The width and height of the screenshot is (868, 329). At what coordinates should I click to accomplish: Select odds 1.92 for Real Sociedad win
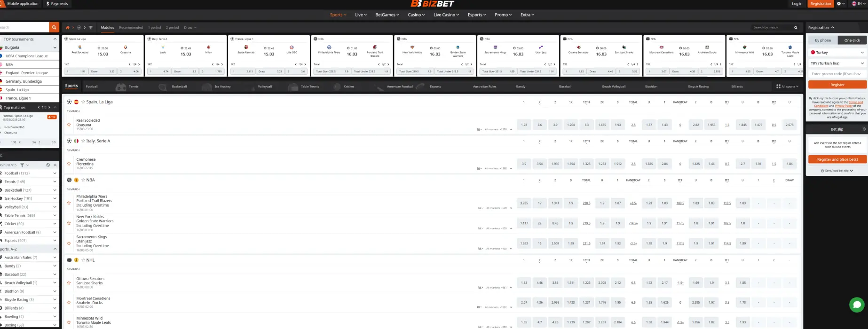coord(524,125)
